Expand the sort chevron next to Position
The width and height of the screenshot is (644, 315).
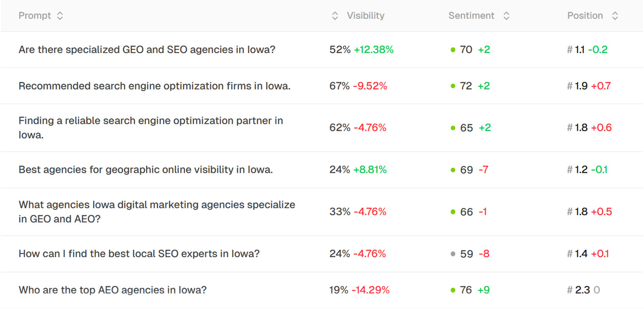[x=615, y=15]
